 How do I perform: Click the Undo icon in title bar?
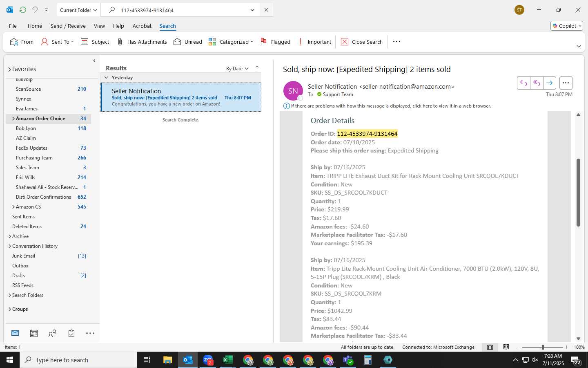tap(35, 10)
